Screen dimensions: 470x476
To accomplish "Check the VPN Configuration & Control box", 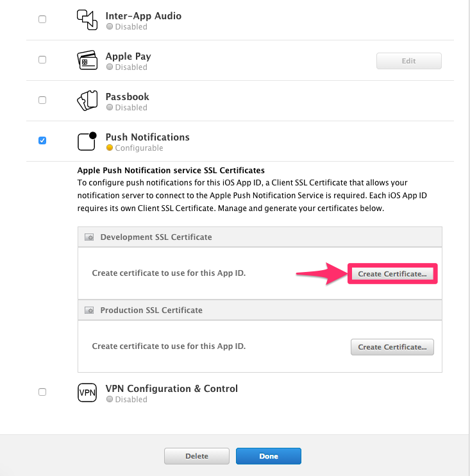I will tap(42, 392).
